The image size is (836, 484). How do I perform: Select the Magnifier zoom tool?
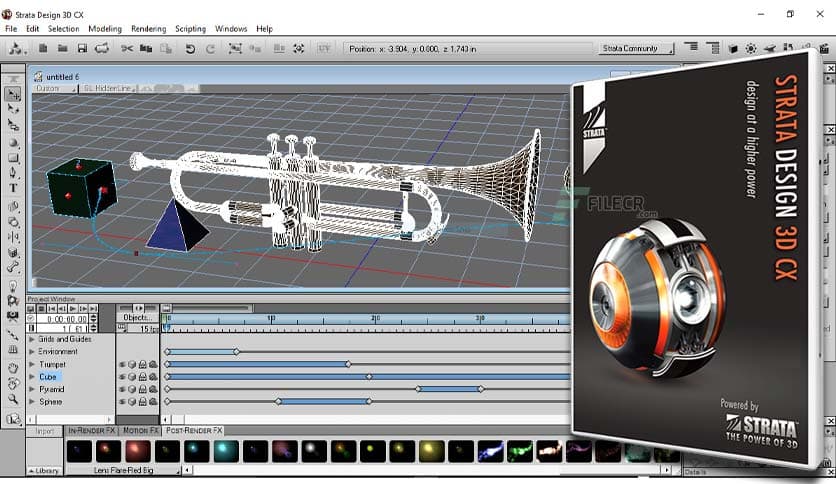pos(13,399)
